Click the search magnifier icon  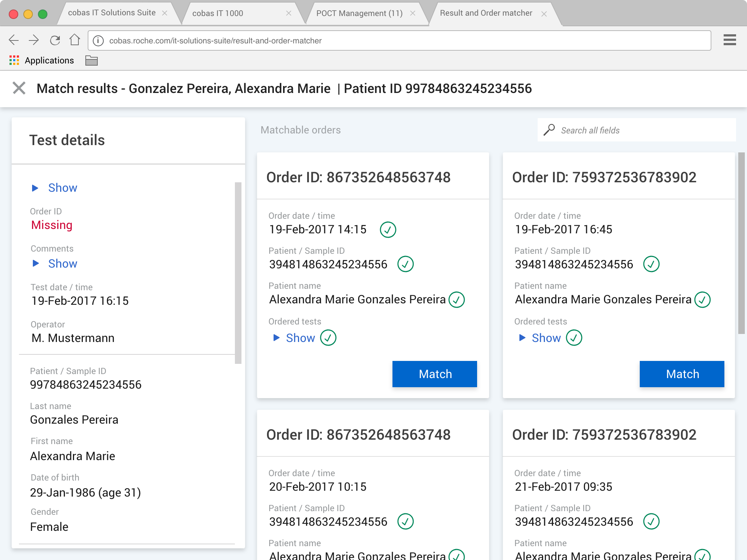pyautogui.click(x=549, y=130)
